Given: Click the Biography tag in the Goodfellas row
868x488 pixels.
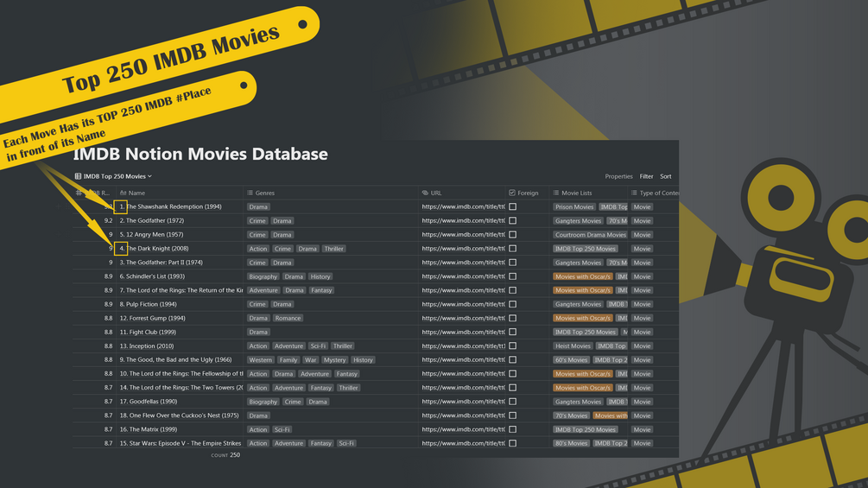Looking at the screenshot, I should click(x=263, y=402).
